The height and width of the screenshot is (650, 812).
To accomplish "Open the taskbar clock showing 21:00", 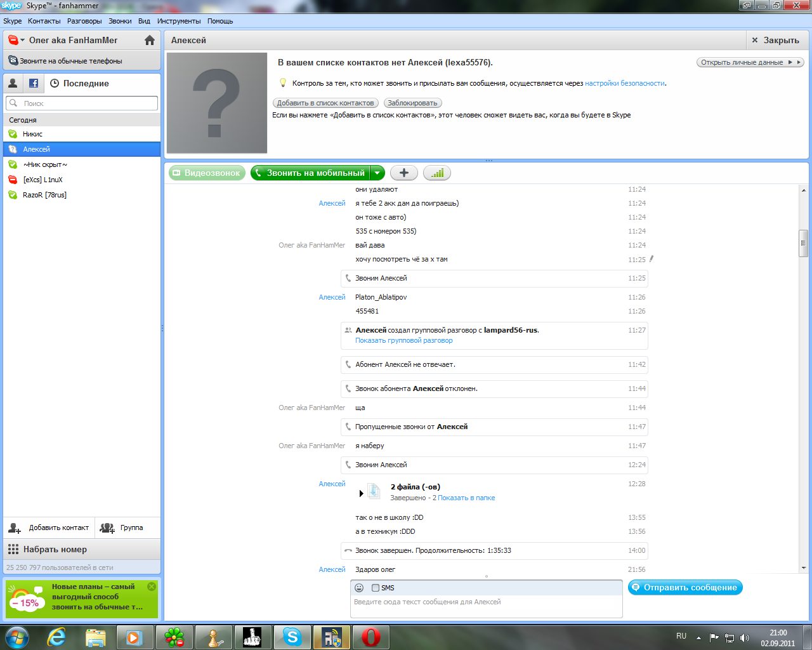I will [x=778, y=638].
